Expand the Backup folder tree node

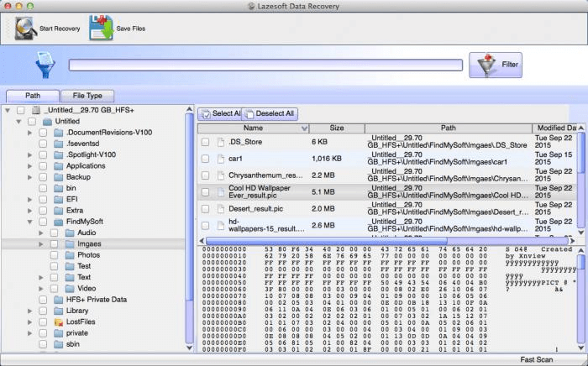[x=29, y=177]
